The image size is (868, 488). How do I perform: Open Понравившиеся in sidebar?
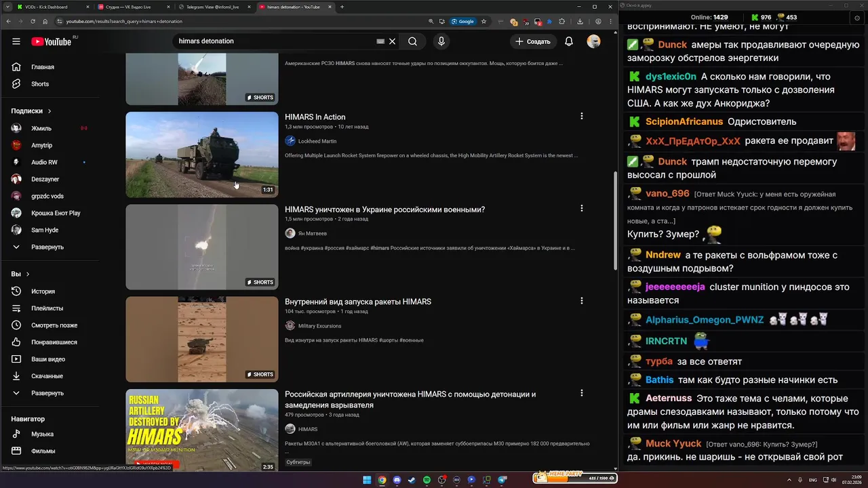pyautogui.click(x=53, y=342)
